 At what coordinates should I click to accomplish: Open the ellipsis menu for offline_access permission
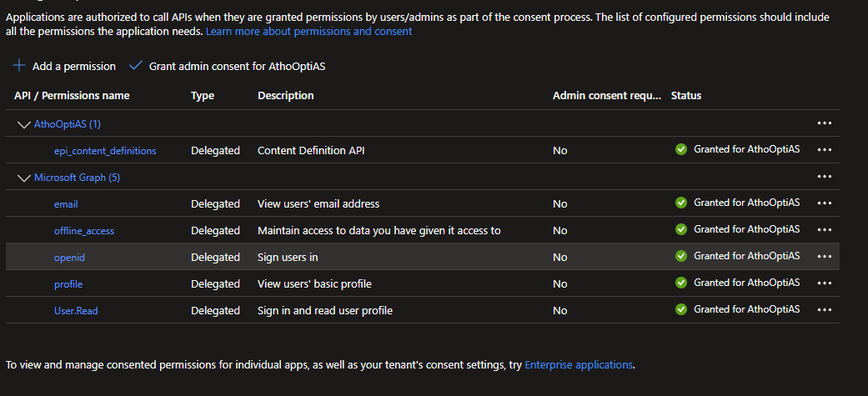(825, 229)
